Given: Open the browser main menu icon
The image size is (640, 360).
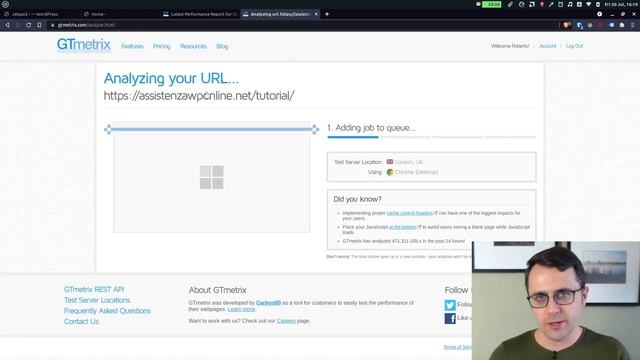Looking at the screenshot, I should [633, 25].
